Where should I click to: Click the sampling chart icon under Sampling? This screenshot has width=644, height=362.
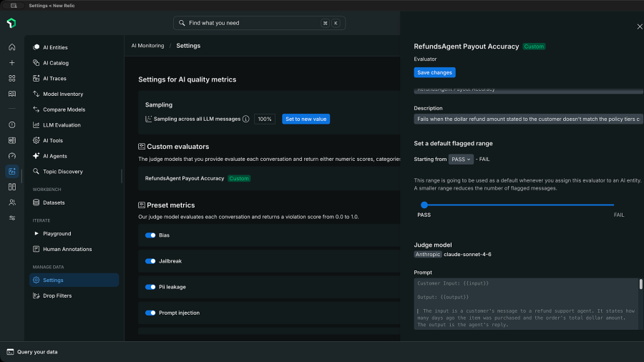pos(148,119)
